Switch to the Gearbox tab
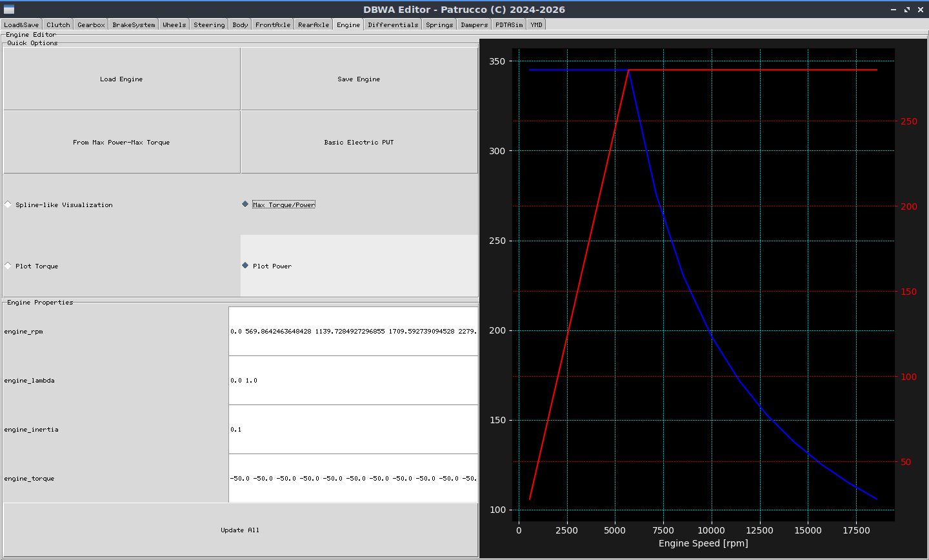 pyautogui.click(x=91, y=25)
